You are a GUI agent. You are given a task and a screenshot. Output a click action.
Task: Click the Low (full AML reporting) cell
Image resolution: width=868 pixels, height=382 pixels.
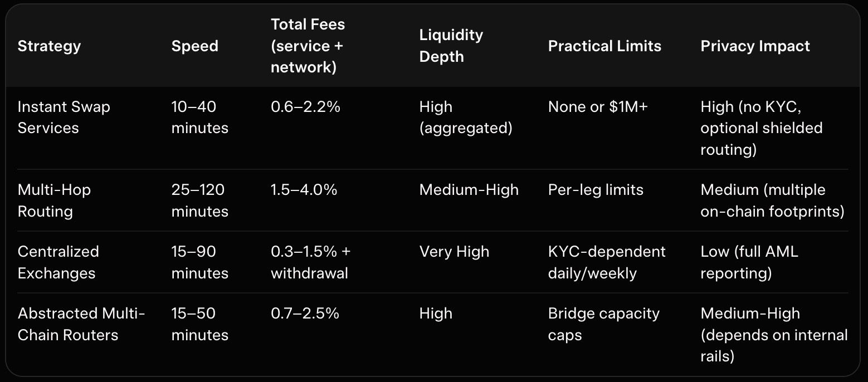(x=749, y=262)
